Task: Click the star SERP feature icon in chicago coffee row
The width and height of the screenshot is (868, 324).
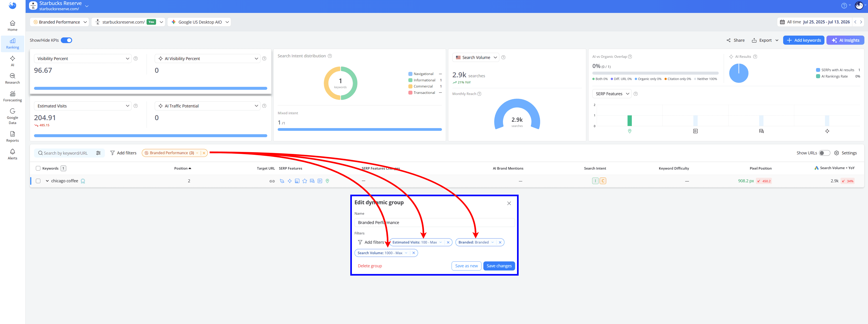Action: (x=305, y=181)
